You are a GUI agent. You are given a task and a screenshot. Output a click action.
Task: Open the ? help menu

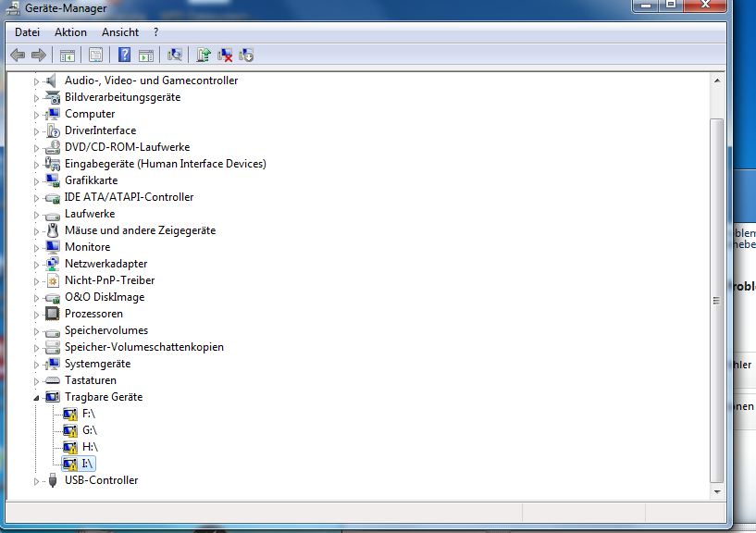[x=155, y=32]
